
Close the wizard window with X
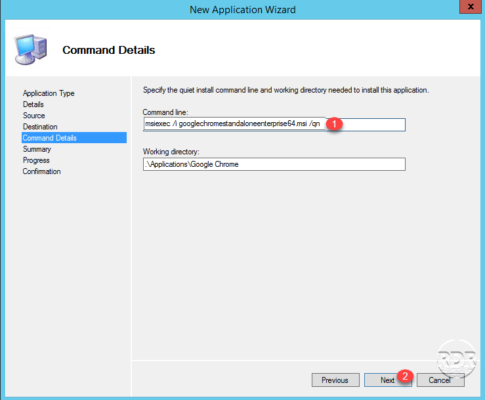click(470, 6)
